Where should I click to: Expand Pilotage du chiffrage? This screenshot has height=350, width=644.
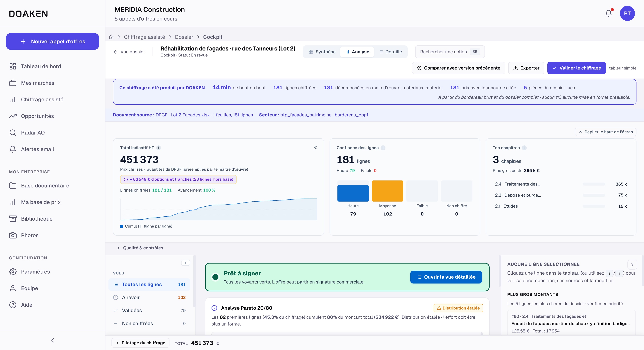click(140, 343)
